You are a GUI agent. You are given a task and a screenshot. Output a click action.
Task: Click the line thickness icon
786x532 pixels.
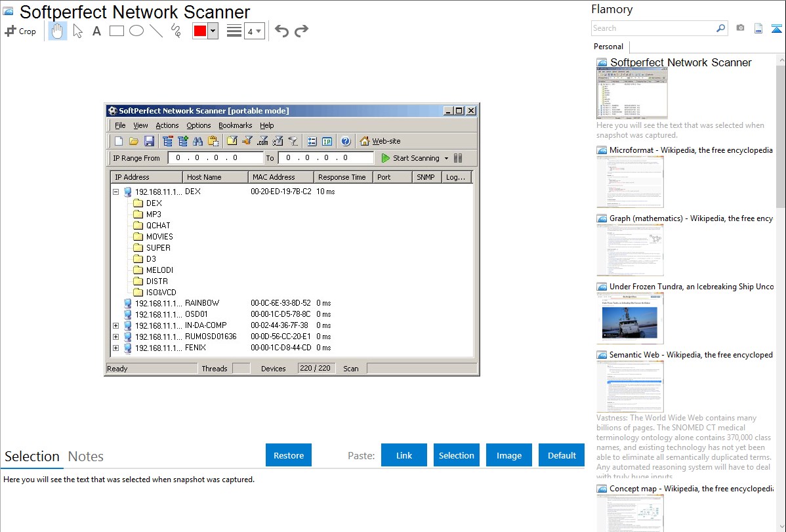[x=234, y=31]
